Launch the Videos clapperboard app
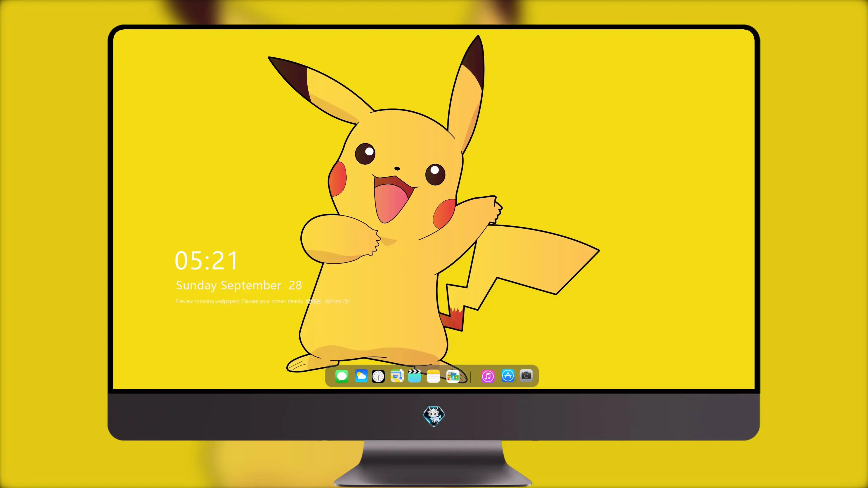The image size is (868, 488). [415, 376]
